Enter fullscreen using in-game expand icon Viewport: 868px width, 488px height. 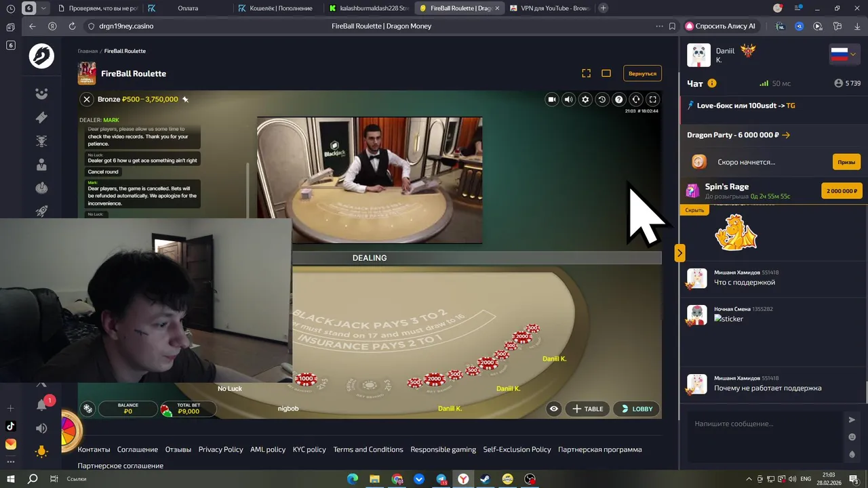(652, 100)
